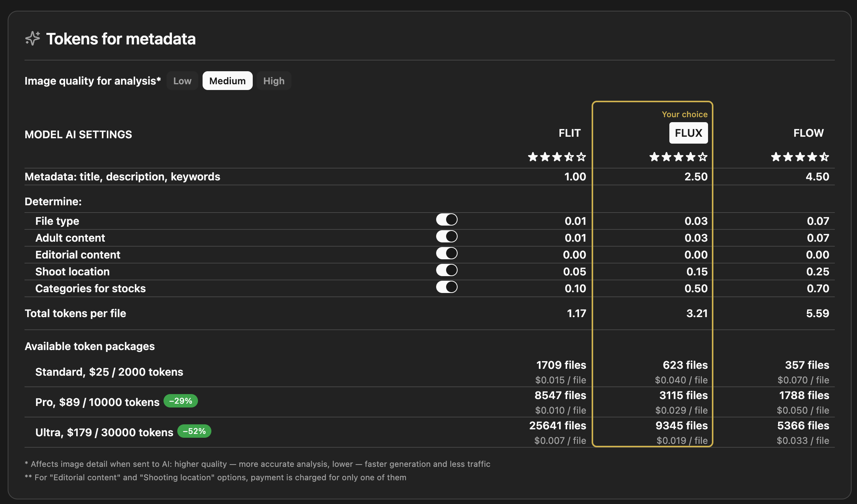Click the green –52% discount badge

click(194, 431)
